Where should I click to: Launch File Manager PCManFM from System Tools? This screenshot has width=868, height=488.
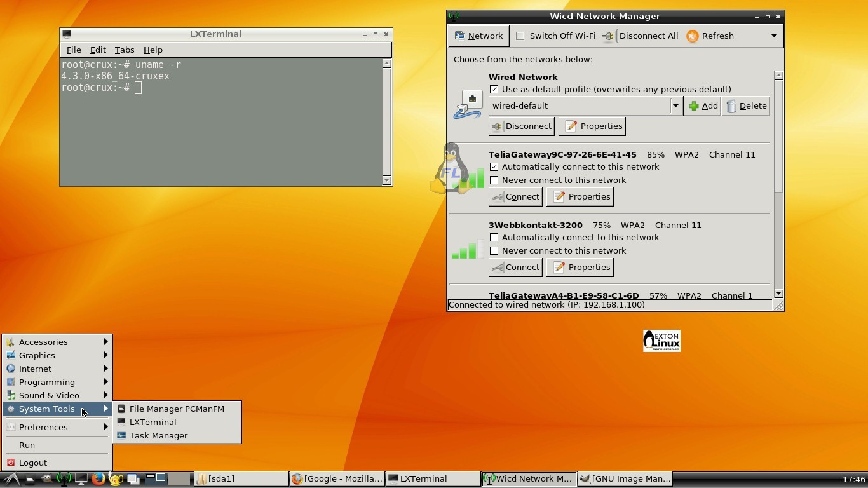177,409
